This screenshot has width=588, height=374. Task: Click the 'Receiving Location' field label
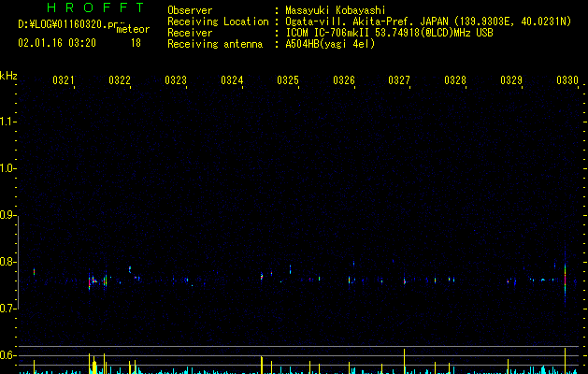click(x=218, y=22)
